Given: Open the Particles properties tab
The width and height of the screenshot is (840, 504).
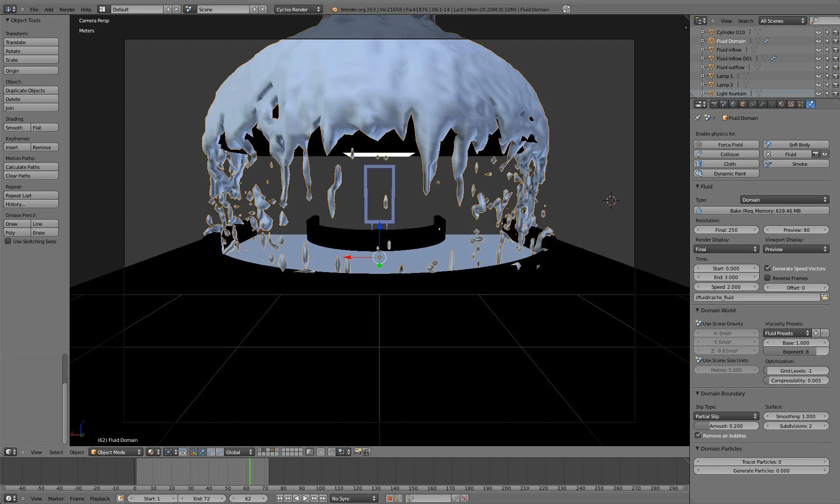Looking at the screenshot, I should coord(801,104).
